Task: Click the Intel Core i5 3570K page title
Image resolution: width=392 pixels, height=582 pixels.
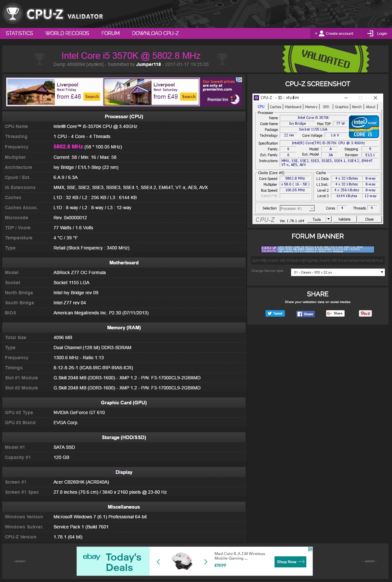Action: pyautogui.click(x=131, y=56)
